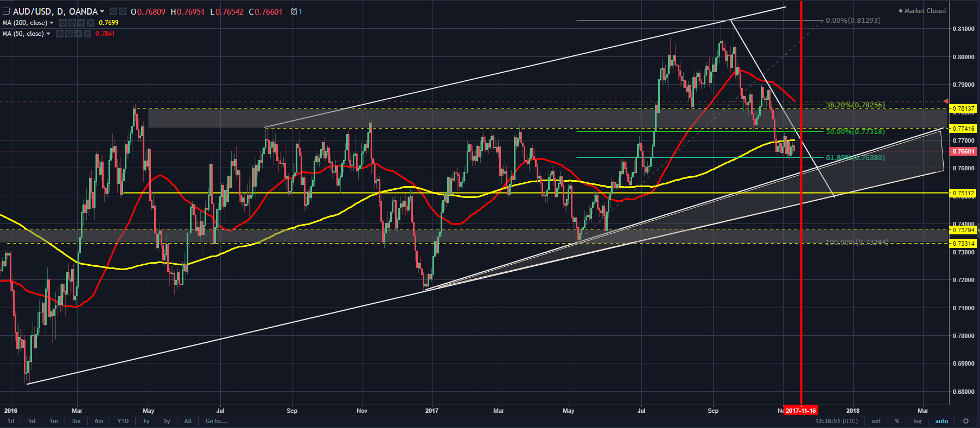Click the Market Closed status indicator

coord(922,11)
